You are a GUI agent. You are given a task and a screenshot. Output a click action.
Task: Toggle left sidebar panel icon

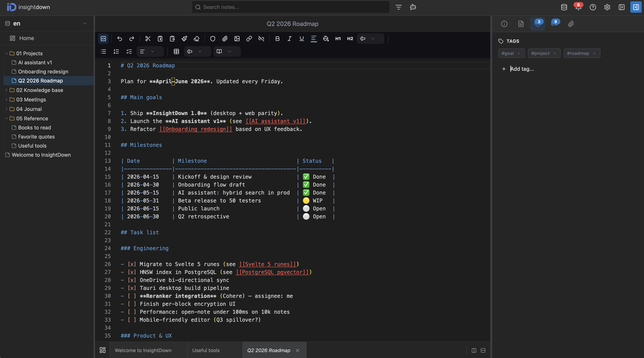621,7
